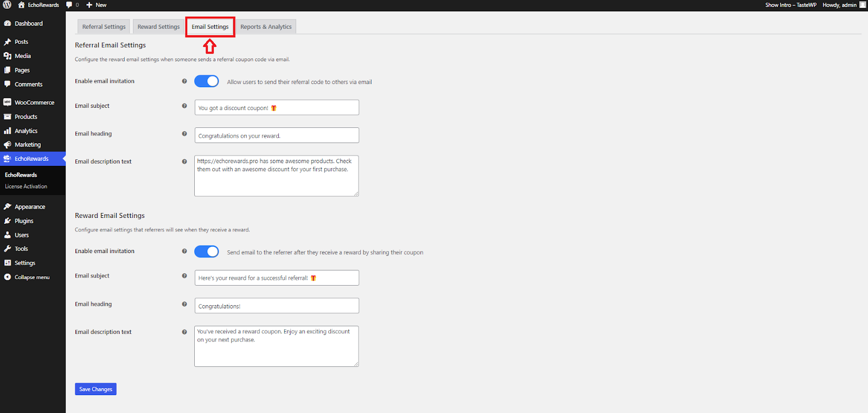Open the Reports & Analytics tab
The width and height of the screenshot is (868, 413).
[266, 27]
